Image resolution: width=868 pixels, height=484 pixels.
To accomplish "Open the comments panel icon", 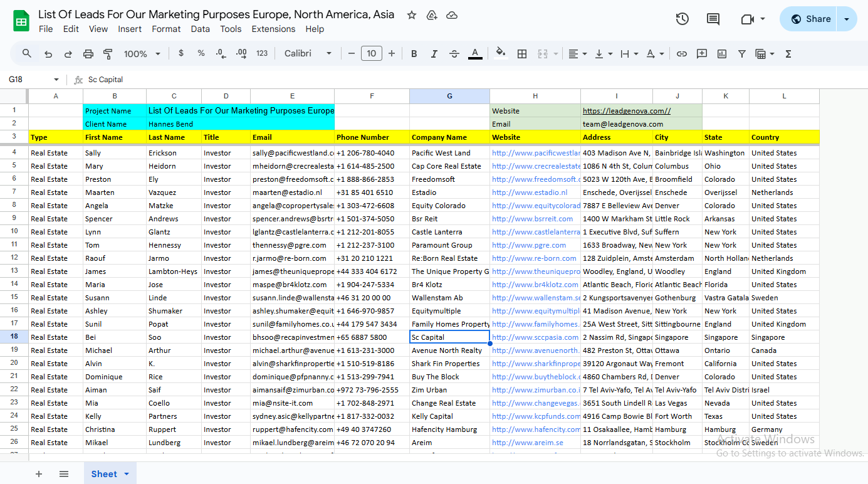I will pos(713,19).
